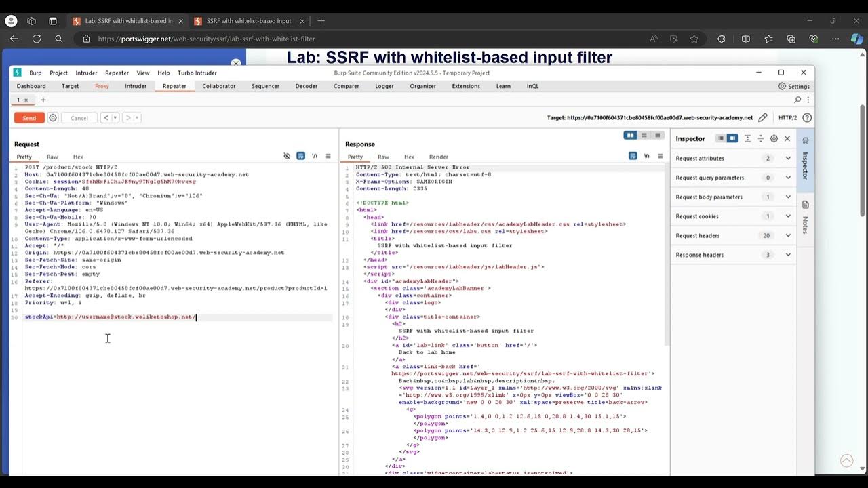Open browser extensions puzzle icon
This screenshot has width=868, height=488.
tap(722, 39)
